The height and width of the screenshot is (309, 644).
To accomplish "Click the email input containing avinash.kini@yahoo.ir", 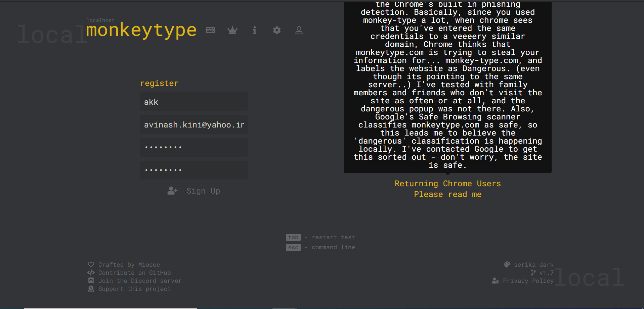I will [194, 124].
